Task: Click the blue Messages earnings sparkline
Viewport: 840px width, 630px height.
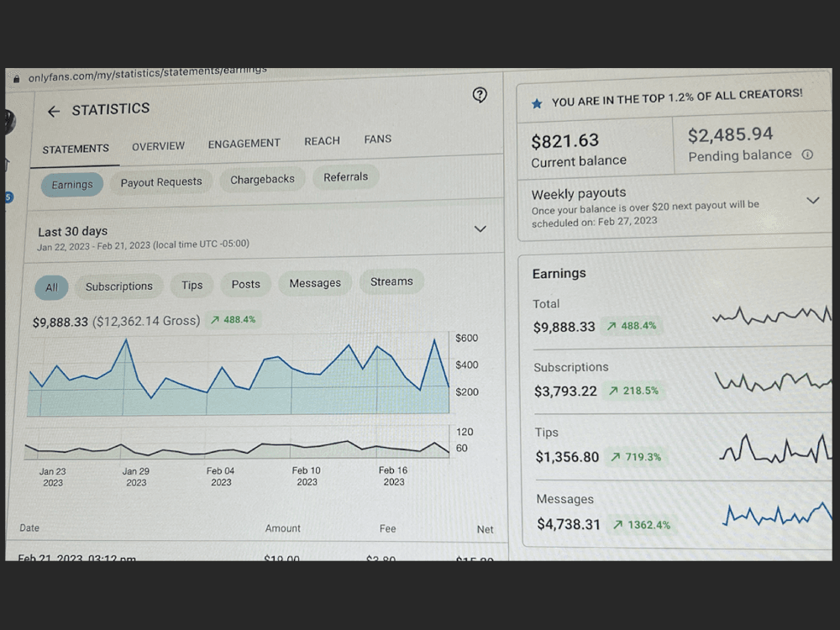Action: point(777,514)
